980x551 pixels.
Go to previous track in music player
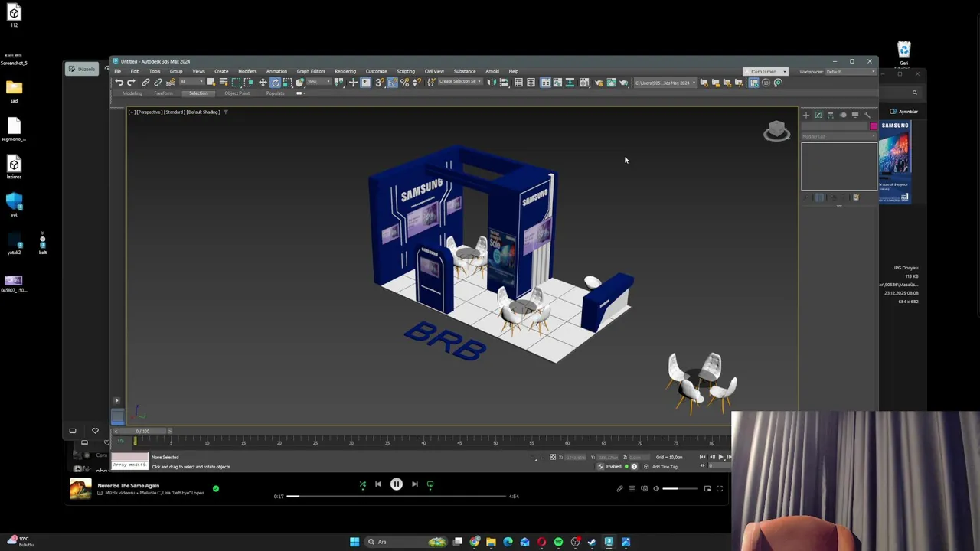click(378, 484)
